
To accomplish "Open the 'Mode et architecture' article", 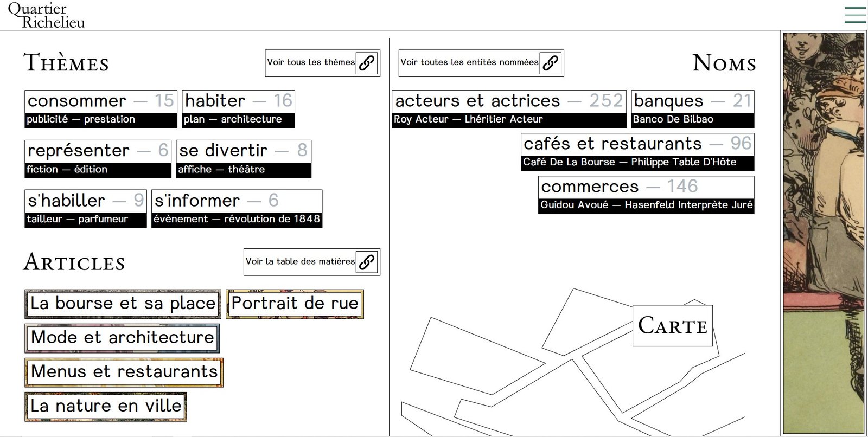I will (122, 338).
